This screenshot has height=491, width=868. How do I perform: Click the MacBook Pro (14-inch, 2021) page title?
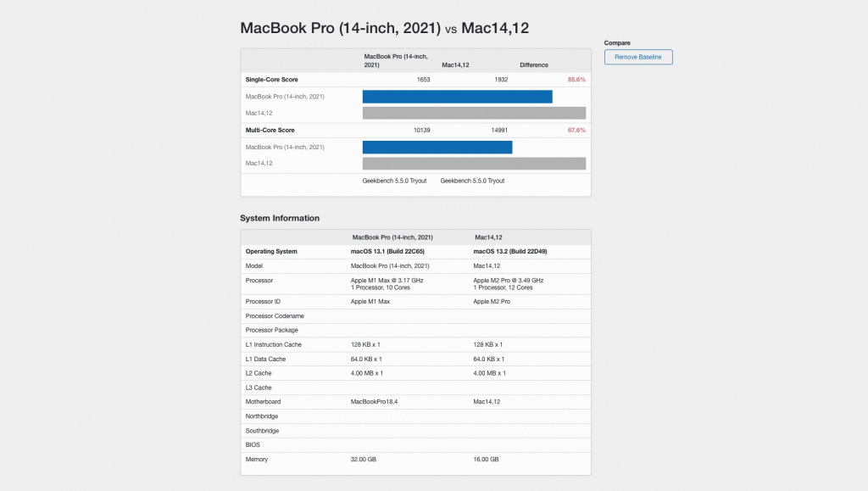click(x=340, y=28)
